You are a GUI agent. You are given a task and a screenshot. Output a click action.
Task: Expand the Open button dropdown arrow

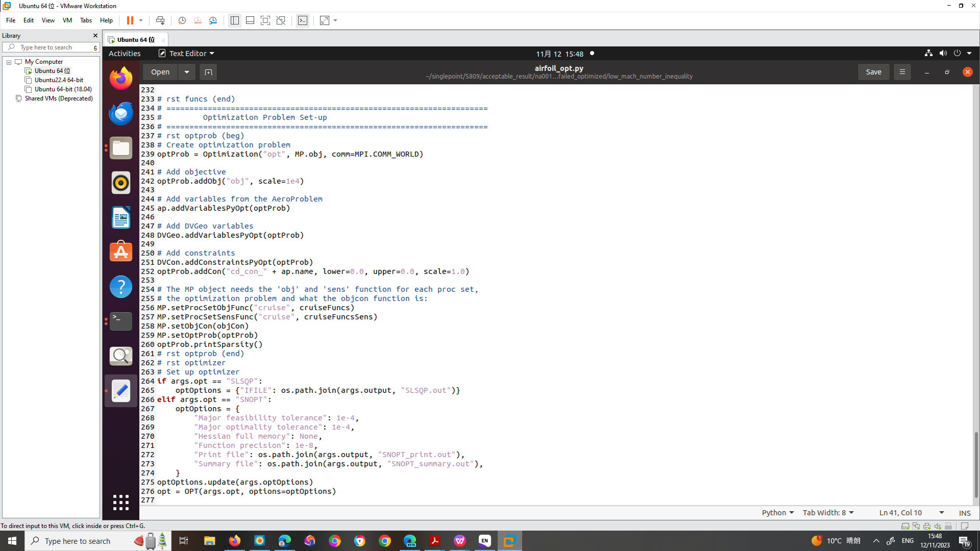click(x=186, y=71)
